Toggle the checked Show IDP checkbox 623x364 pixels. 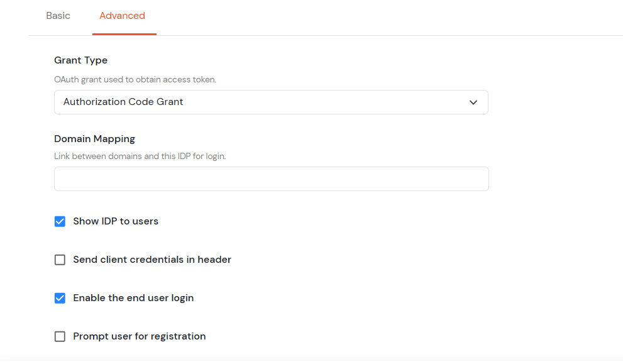click(x=60, y=221)
